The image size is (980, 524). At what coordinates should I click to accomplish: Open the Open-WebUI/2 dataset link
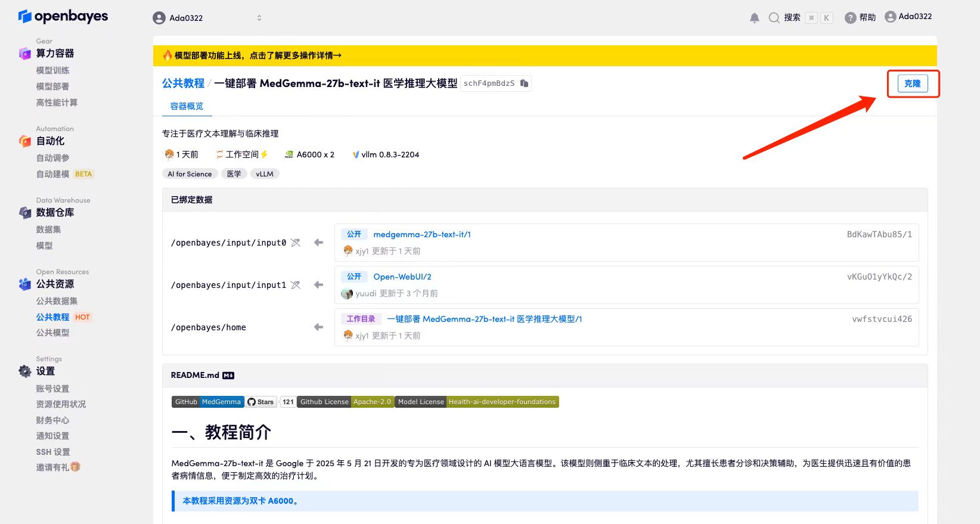402,277
